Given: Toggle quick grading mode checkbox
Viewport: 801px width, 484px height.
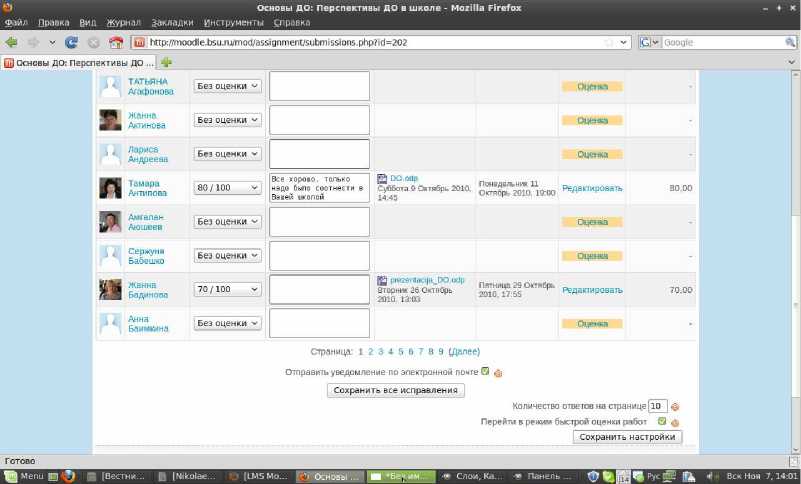Looking at the screenshot, I should (x=662, y=421).
